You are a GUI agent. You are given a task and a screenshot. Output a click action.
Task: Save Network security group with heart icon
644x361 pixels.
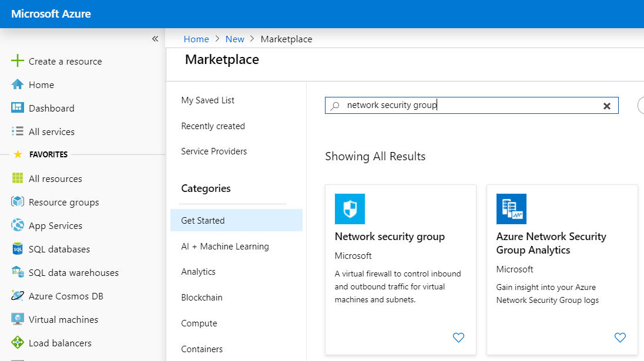point(458,337)
